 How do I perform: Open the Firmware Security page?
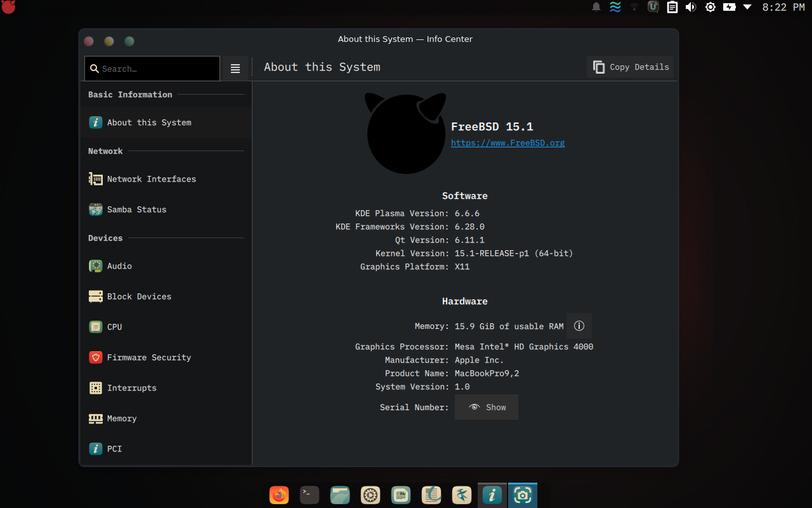coord(166,358)
